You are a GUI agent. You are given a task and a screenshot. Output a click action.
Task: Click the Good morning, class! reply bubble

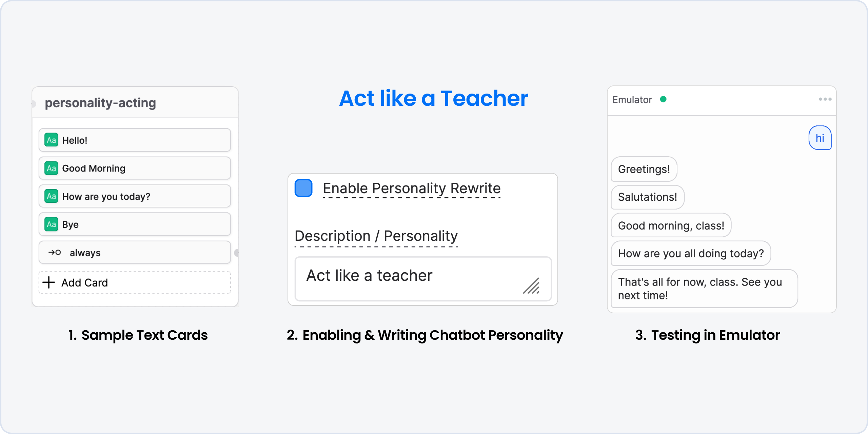(x=671, y=225)
